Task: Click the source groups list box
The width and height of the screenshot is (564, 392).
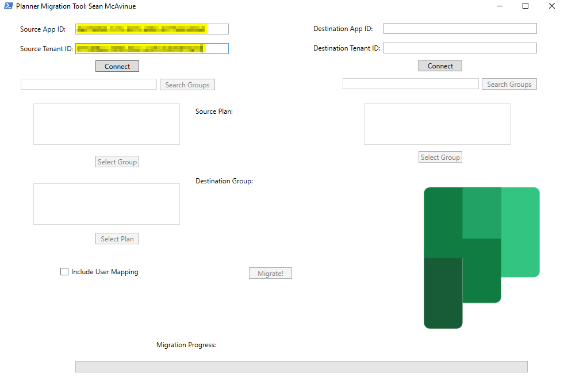Action: pyautogui.click(x=106, y=124)
